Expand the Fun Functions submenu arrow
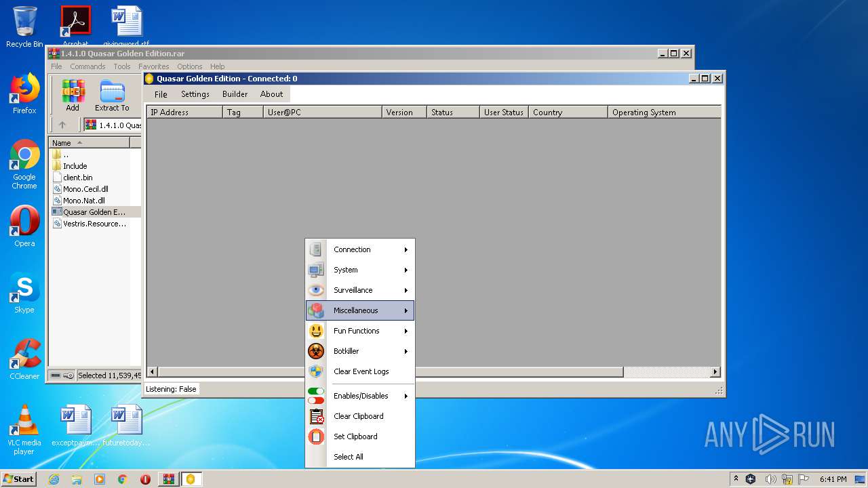This screenshot has height=488, width=868. click(406, 331)
